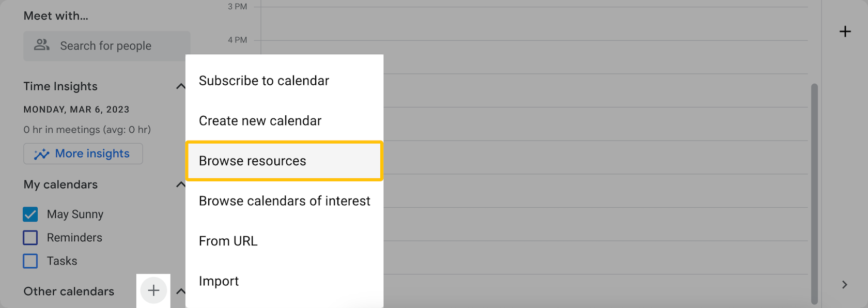Collapse the Time Insights section
This screenshot has height=308, width=868.
coord(180,86)
